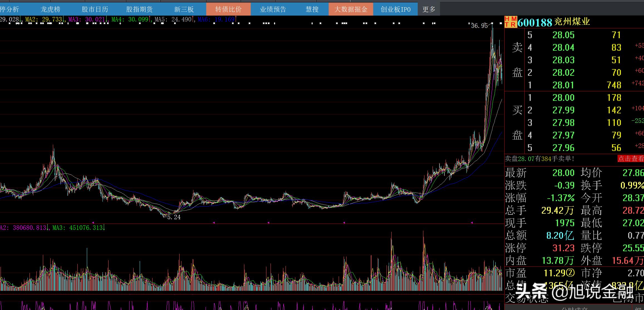644x310 pixels.
Task: Click the 5.24 low price label
Action: (x=174, y=217)
